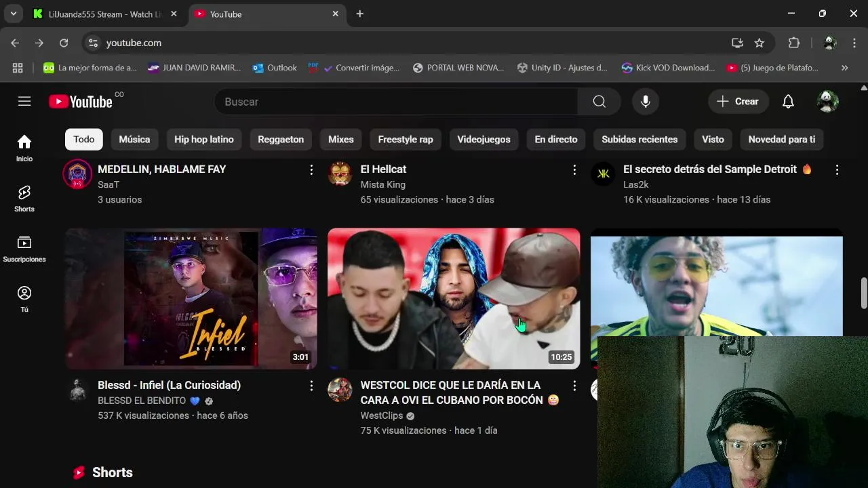Go to Inicio in sidebar

click(24, 148)
